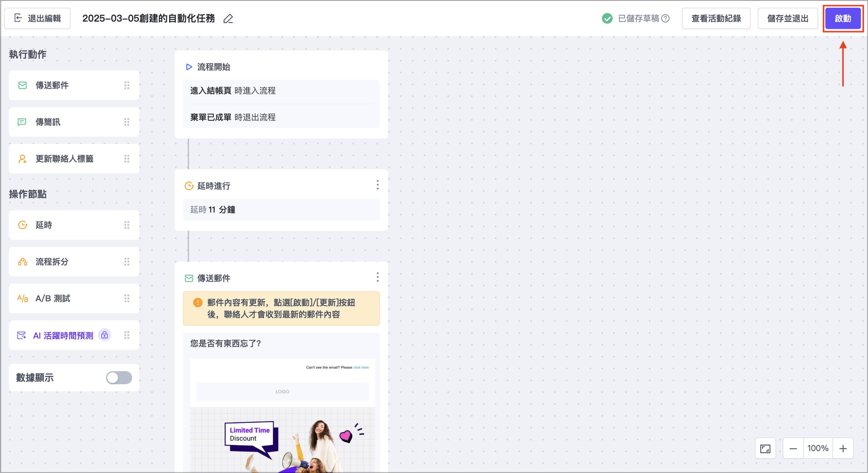This screenshot has width=868, height=473.
Task: Open 查看活動紀錄 button
Action: click(716, 19)
